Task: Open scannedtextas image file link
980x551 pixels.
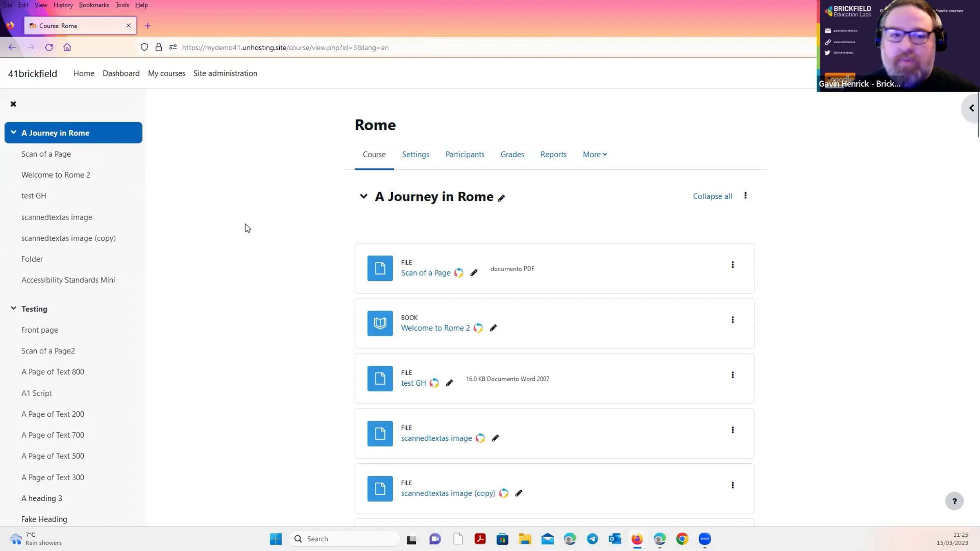Action: (x=437, y=438)
